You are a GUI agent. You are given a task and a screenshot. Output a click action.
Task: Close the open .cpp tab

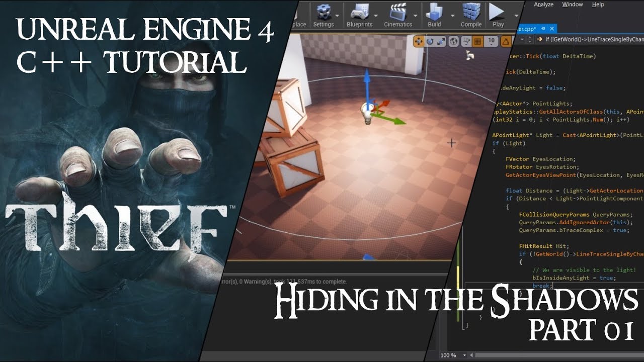552,29
